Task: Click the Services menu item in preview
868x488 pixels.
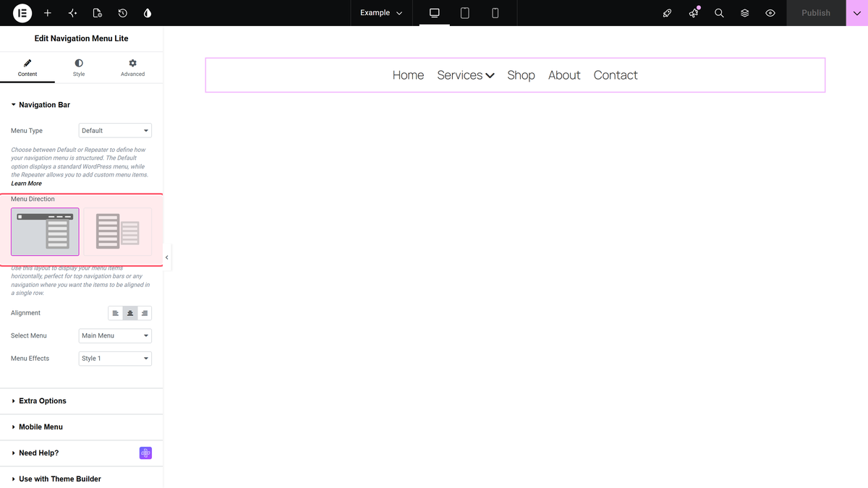Action: point(466,75)
